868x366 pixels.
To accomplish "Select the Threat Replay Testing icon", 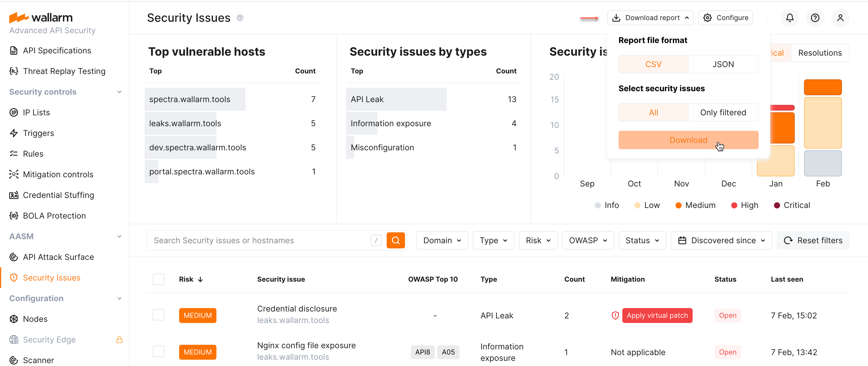I will (x=13, y=71).
